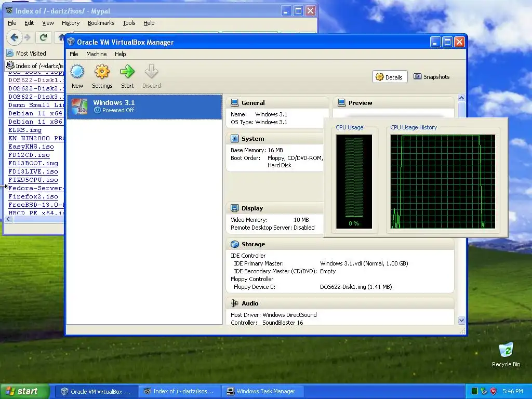The width and height of the screenshot is (532, 399).
Task: Click the Preview section monitor icon
Action: click(x=342, y=102)
